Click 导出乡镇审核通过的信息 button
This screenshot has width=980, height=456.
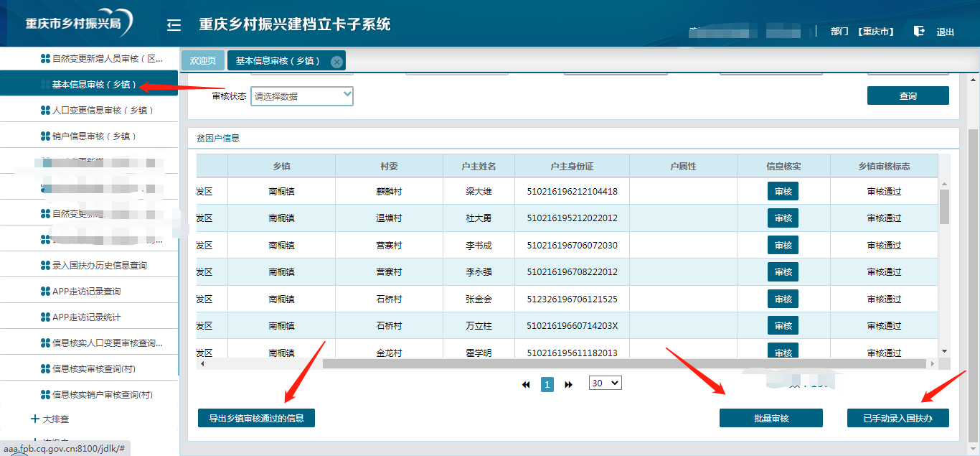[x=256, y=418]
